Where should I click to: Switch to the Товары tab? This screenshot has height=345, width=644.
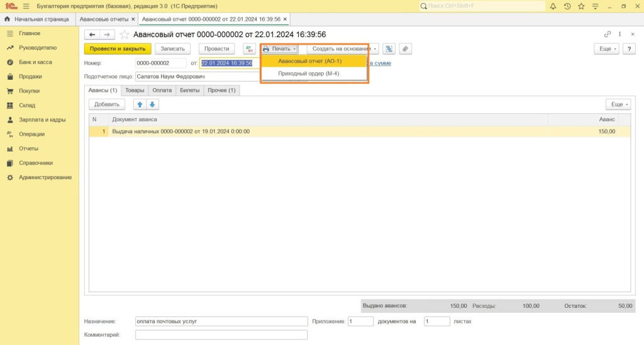pos(135,90)
